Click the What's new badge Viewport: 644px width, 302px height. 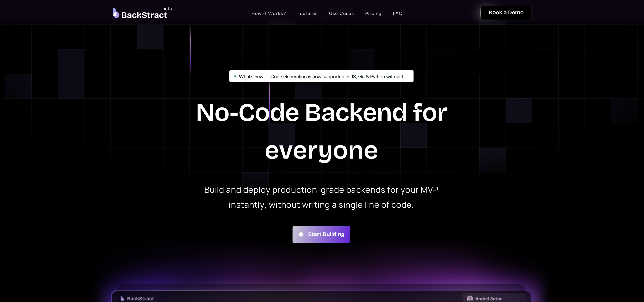[248, 76]
